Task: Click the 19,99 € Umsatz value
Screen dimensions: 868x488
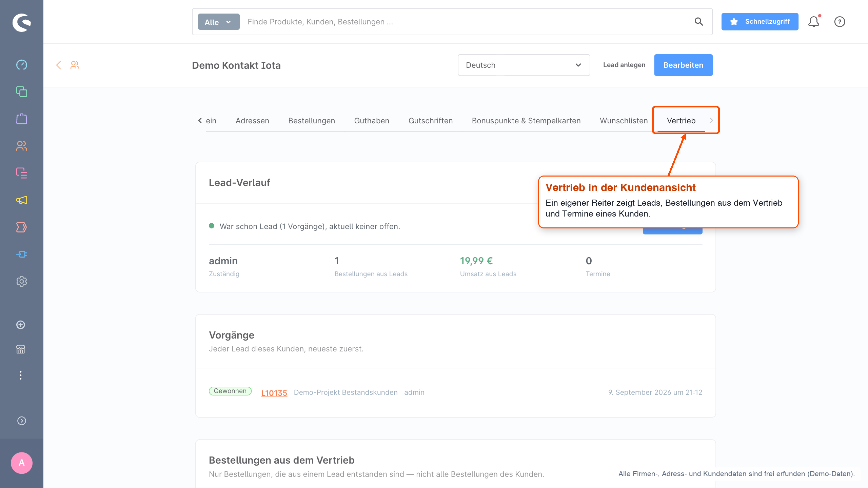Action: pyautogui.click(x=476, y=261)
